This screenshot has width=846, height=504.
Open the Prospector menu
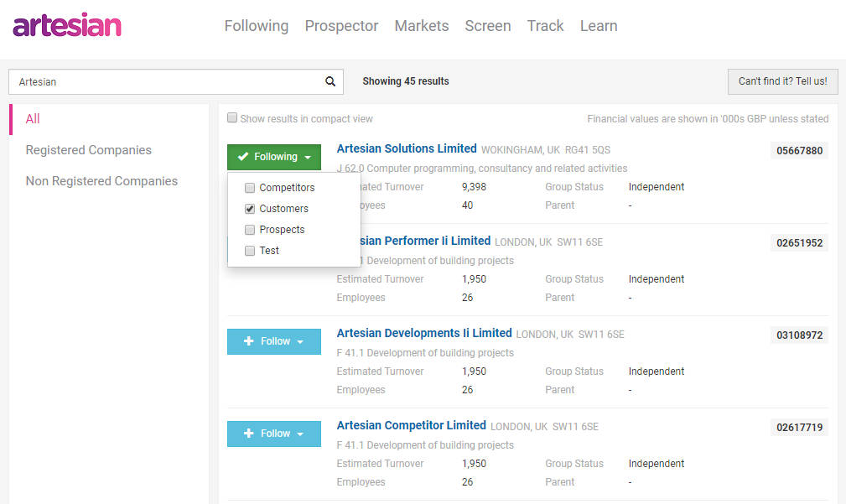click(x=341, y=26)
